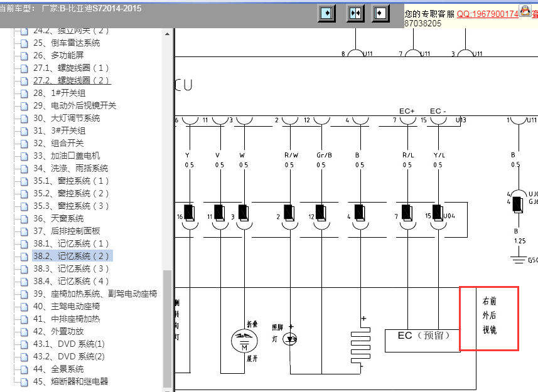This screenshot has height=392, width=538.
Task: Select 35.1、窗控系统 (1) entry
Action: (71, 181)
